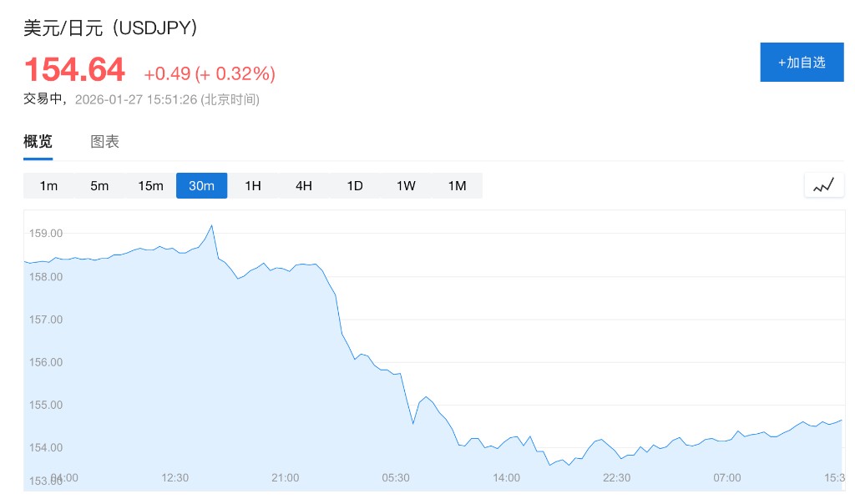Switch chart to 1H interval
This screenshot has height=504, width=855.
pyautogui.click(x=253, y=185)
